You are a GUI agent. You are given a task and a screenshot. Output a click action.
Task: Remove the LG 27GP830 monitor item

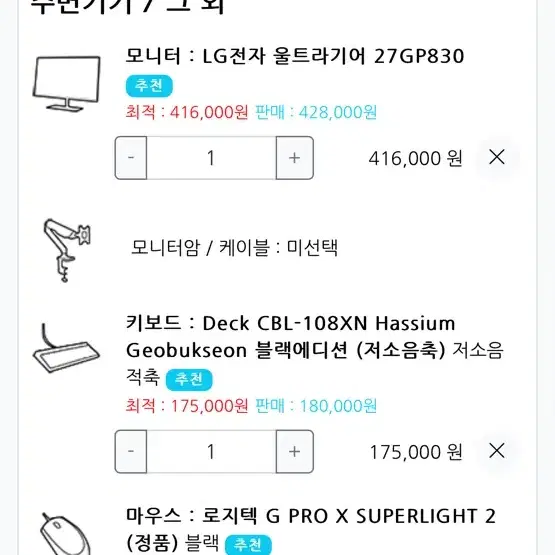click(496, 157)
